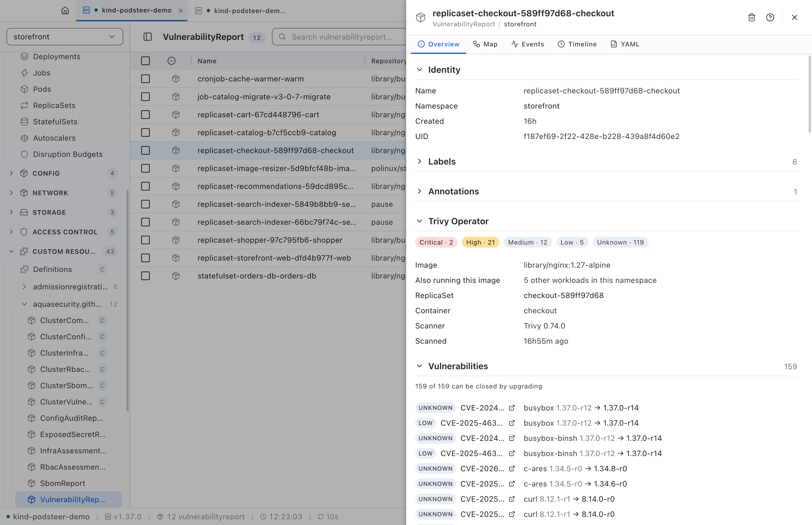Click ReplicaSets icon in sidebar
This screenshot has width=812, height=525.
tap(24, 105)
